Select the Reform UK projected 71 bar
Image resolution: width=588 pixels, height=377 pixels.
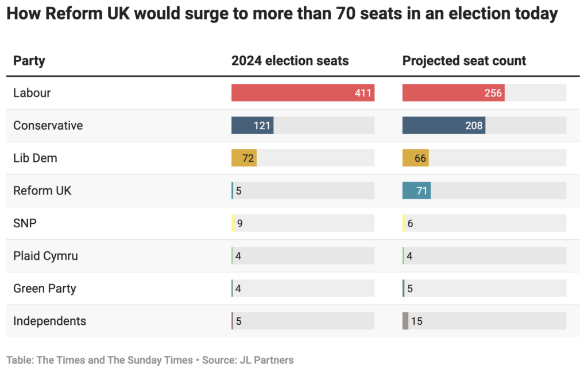click(416, 191)
